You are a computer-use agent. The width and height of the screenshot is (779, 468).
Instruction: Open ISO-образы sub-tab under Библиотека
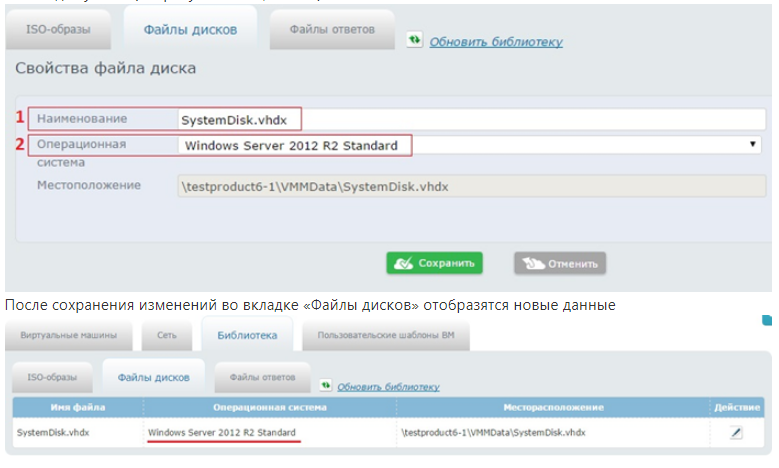pyautogui.click(x=52, y=377)
